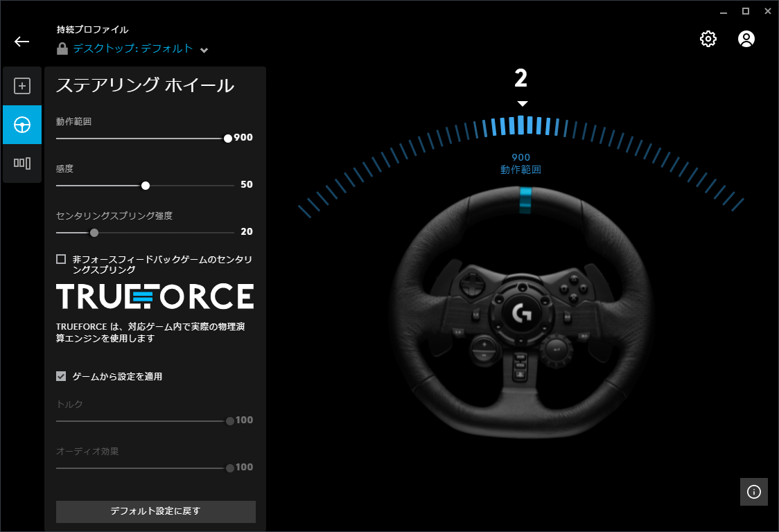
Task: Click the トルク slider handle
Action: [x=230, y=421]
